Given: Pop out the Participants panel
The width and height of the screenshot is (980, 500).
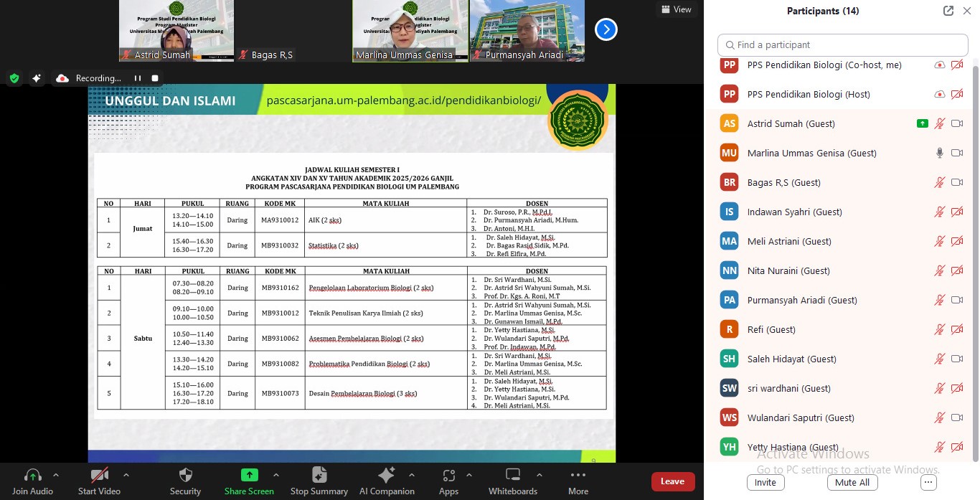Looking at the screenshot, I should 948,11.
